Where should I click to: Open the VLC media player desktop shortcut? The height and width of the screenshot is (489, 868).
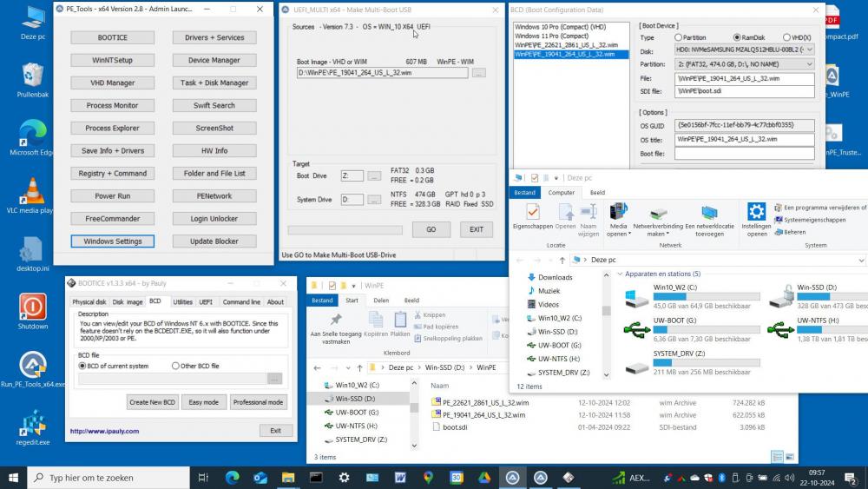tap(32, 191)
